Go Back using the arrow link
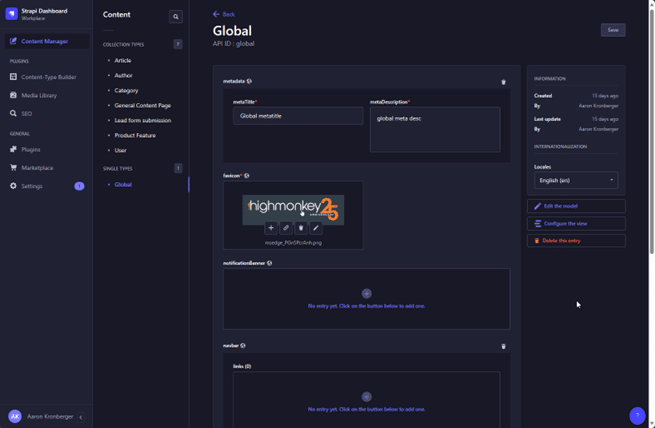Viewport: 655px width, 428px height. click(x=223, y=14)
